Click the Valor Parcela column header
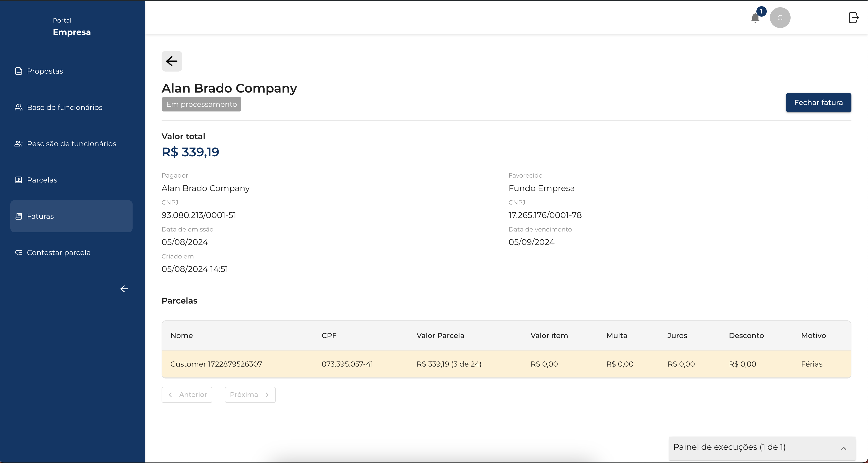 440,335
